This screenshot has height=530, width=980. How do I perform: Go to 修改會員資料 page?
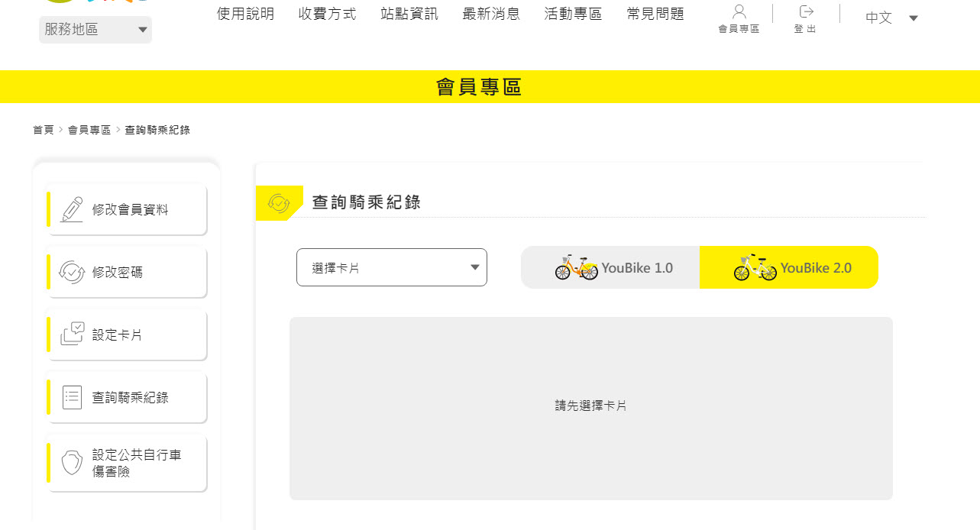point(127,209)
